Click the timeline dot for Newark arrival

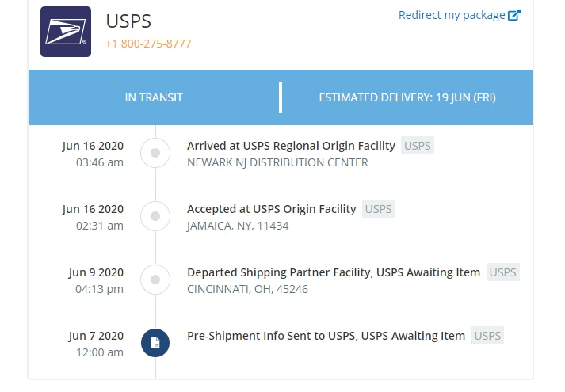click(x=155, y=153)
